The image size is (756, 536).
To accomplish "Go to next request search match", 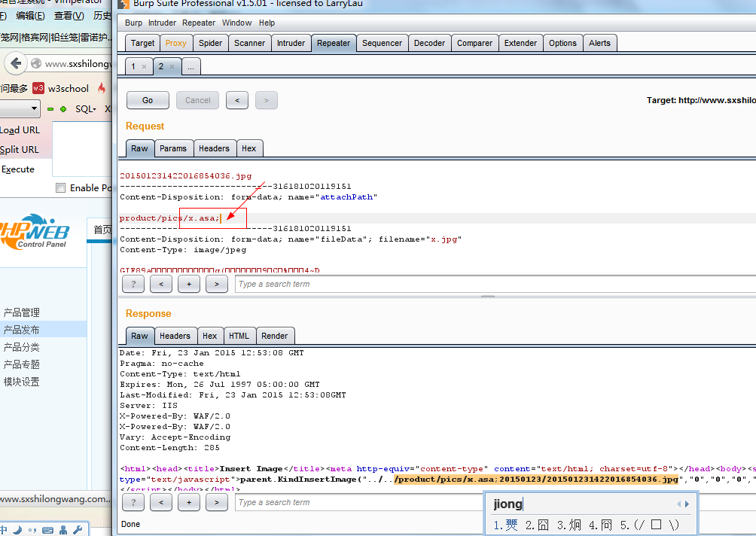I will pos(216,284).
